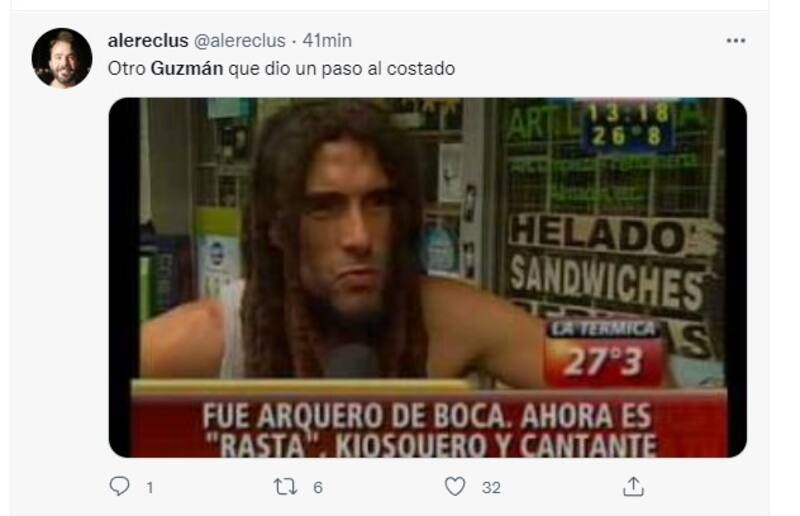Retweet using the retweet arrows icon

[x=285, y=486]
